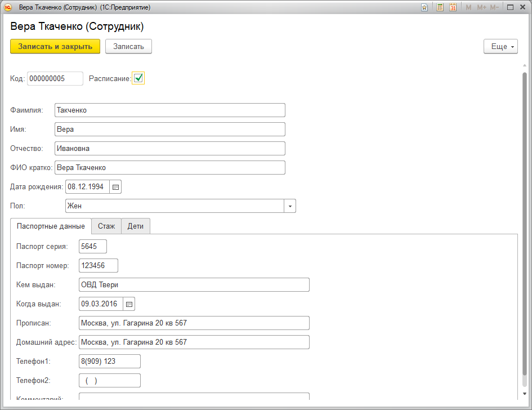Click the Имя field containing Вера
This screenshot has width=532, height=410.
tap(169, 130)
